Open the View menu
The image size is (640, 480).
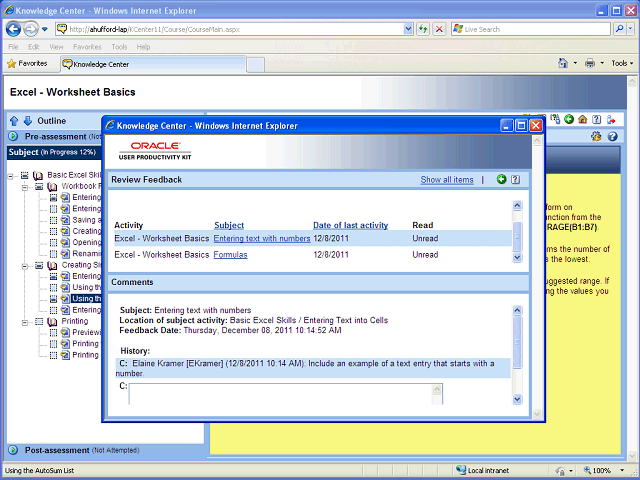click(56, 47)
